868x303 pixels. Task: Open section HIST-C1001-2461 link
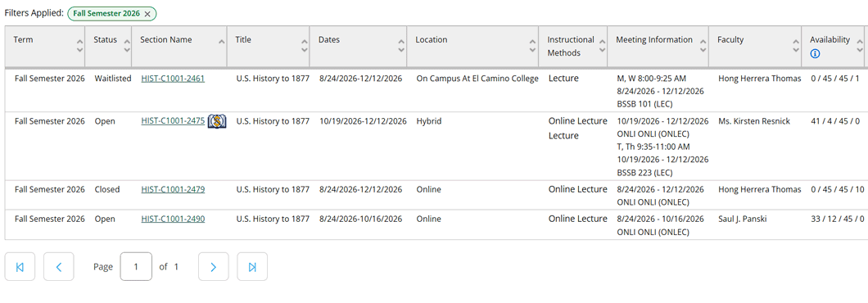[x=173, y=79]
